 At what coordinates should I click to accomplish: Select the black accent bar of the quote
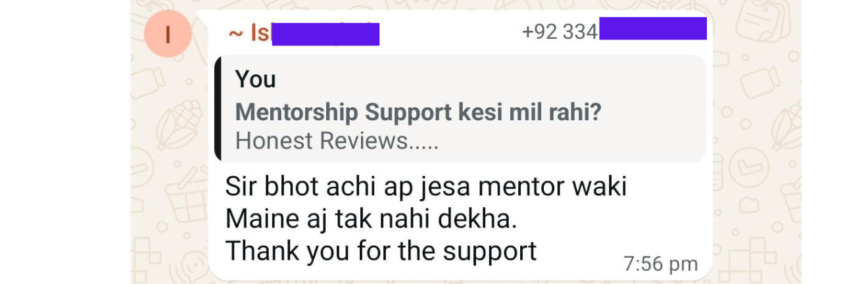point(218,108)
